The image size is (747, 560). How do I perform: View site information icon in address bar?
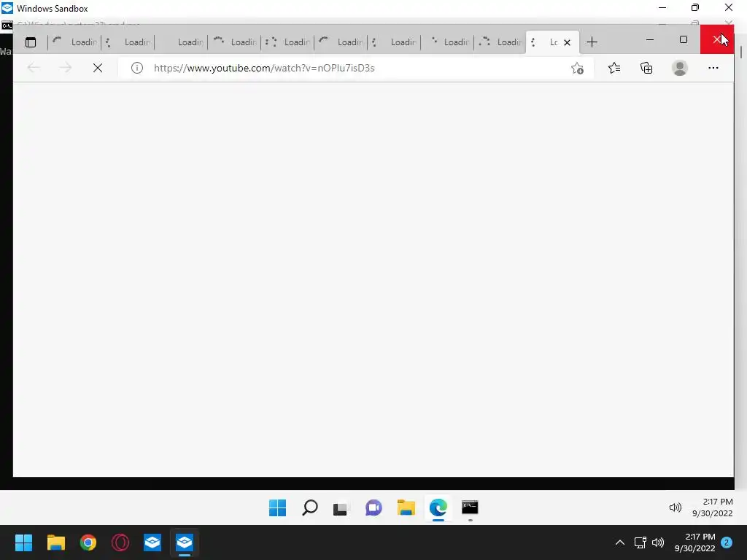coord(136,68)
